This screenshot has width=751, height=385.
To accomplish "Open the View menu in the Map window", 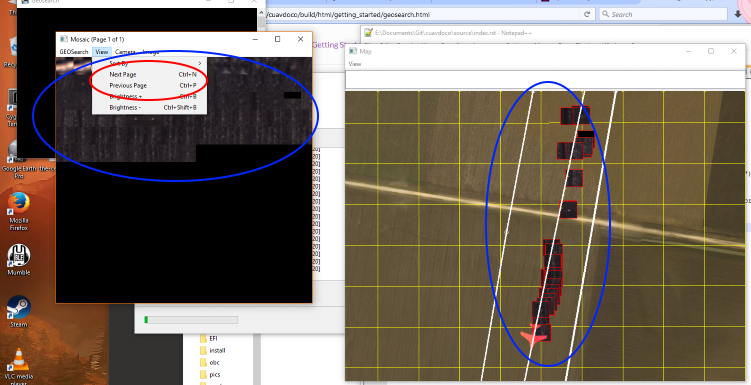I will (354, 64).
